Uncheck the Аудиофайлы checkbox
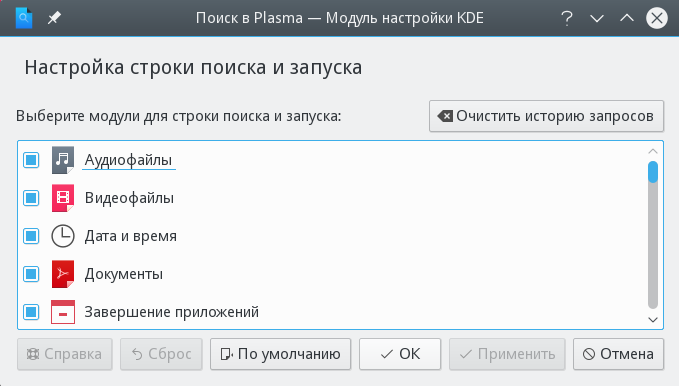679x386 pixels. 31,160
